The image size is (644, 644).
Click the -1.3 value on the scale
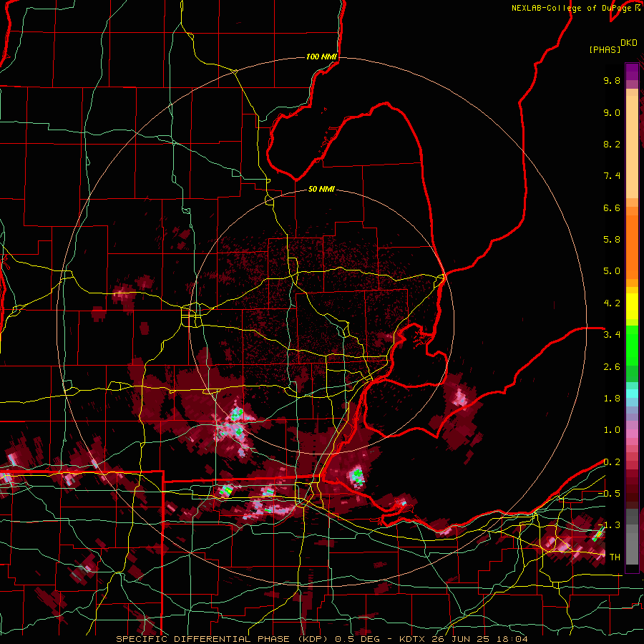click(609, 525)
